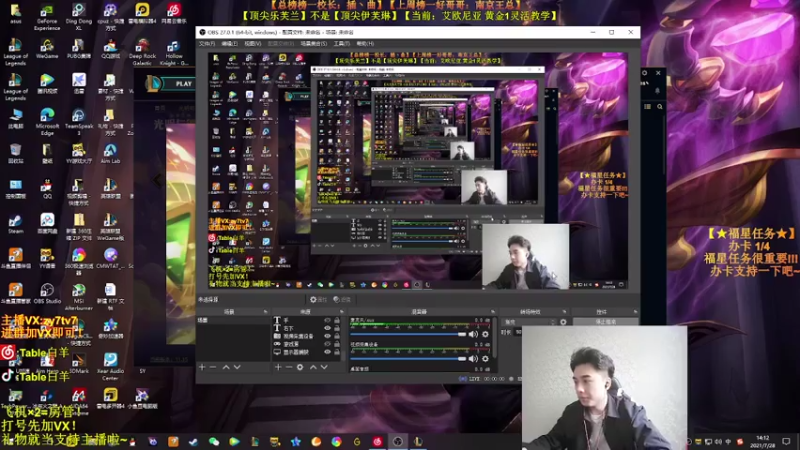The height and width of the screenshot is (450, 800).
Task: Open settings gear for 视频采集设备 mixer channel
Action: [485, 359]
